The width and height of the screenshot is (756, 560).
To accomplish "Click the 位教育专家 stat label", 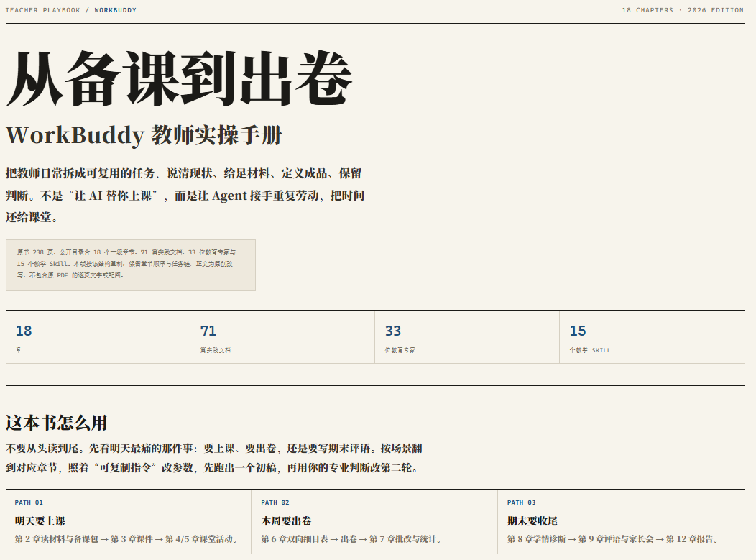I will (x=400, y=350).
